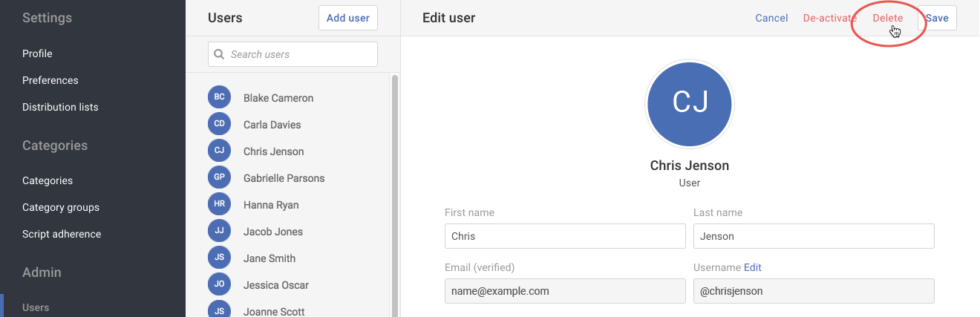Screen dimensions: 980x317
Task: Click Blake Cameron's BC avatar icon
Action: tap(219, 97)
